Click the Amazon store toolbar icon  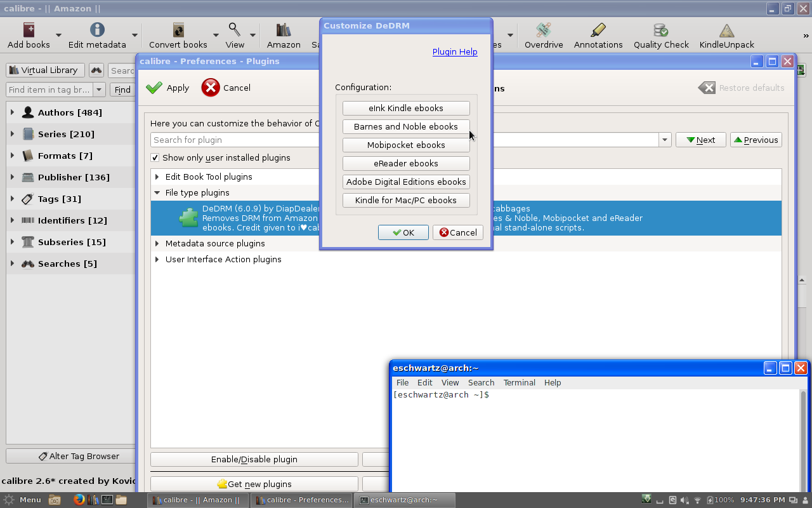pyautogui.click(x=284, y=30)
